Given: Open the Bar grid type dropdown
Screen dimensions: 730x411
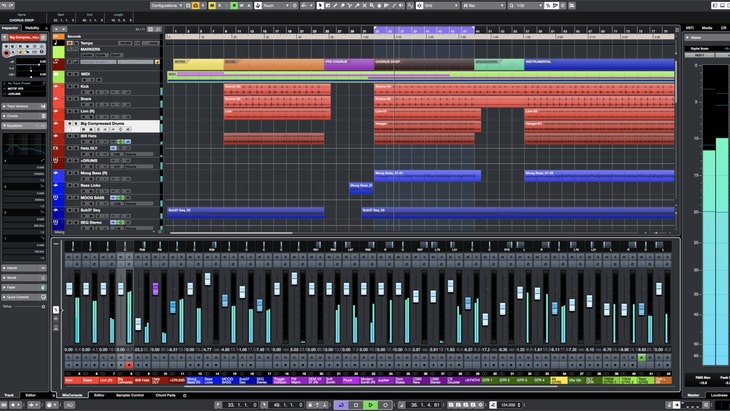Looking at the screenshot, I should (483, 6).
